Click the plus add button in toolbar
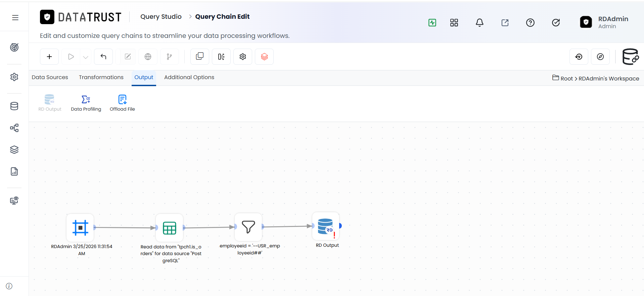The height and width of the screenshot is (296, 644). [x=49, y=57]
